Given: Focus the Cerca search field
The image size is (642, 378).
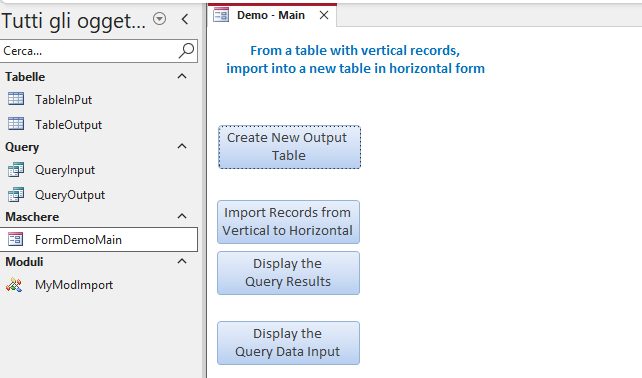Looking at the screenshot, I should (x=90, y=51).
